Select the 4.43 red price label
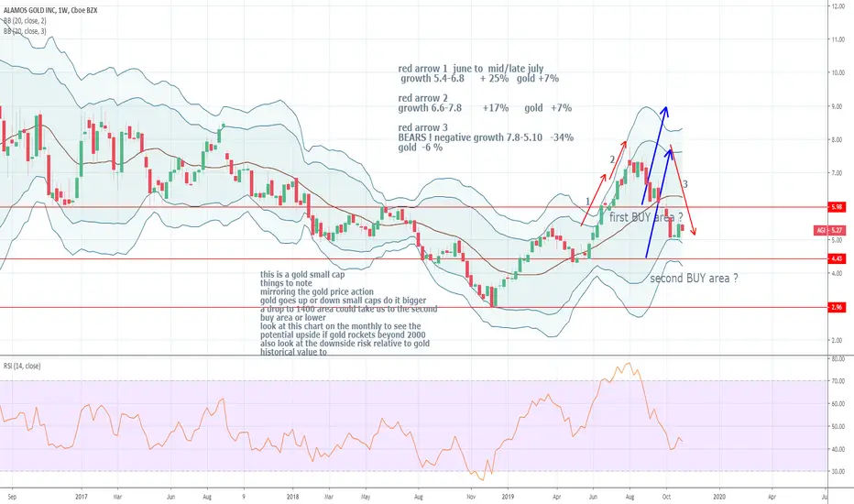 click(838, 258)
